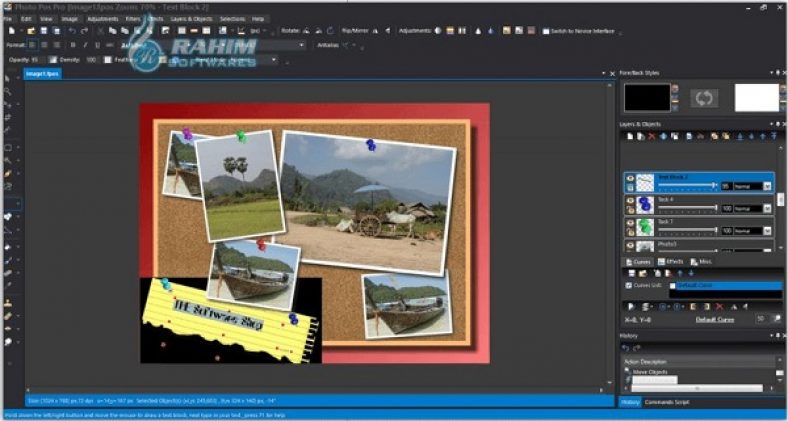Click the Redo arrow in the top toolbar
The image size is (788, 421).
click(x=84, y=31)
